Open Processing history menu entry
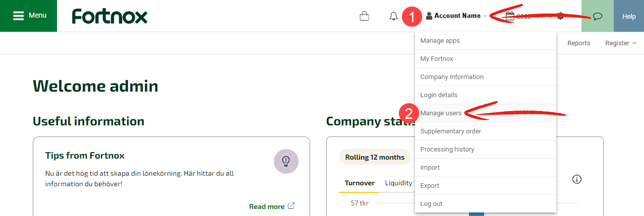Image resolution: width=644 pixels, height=216 pixels. [x=486, y=150]
